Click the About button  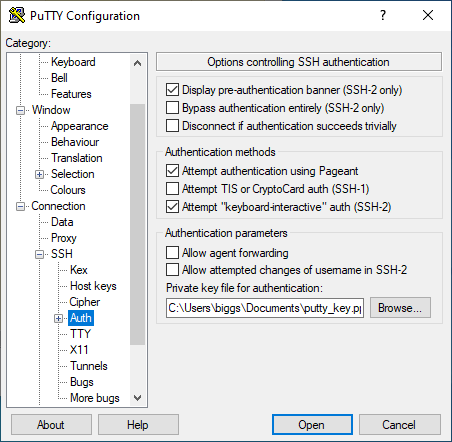(51, 425)
